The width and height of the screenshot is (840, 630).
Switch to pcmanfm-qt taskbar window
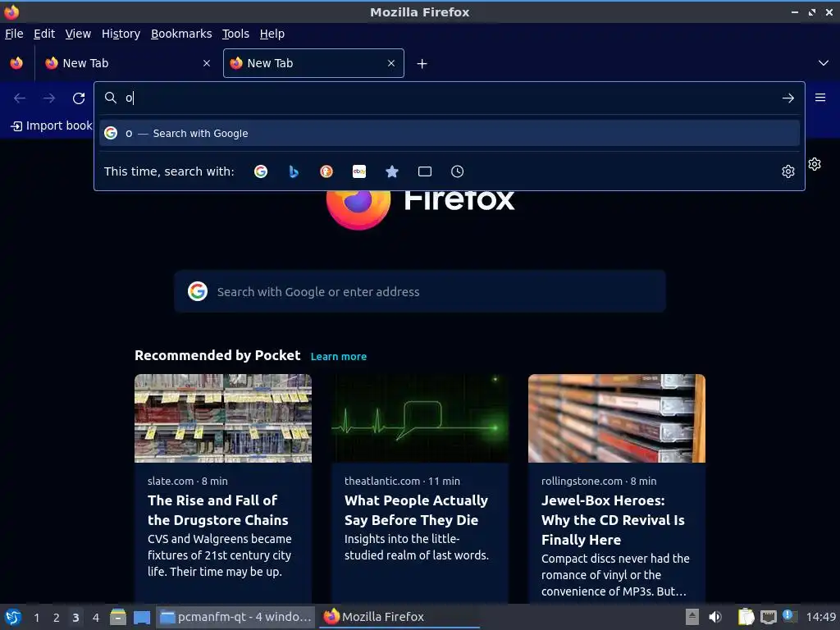235,617
